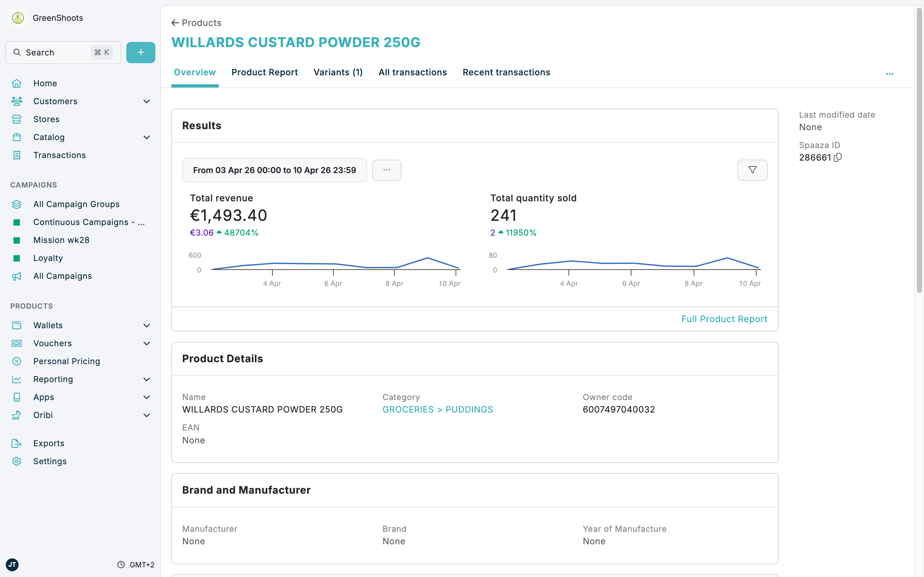This screenshot has height=577, width=924.
Task: Open the Recent transactions tab
Action: pos(506,72)
